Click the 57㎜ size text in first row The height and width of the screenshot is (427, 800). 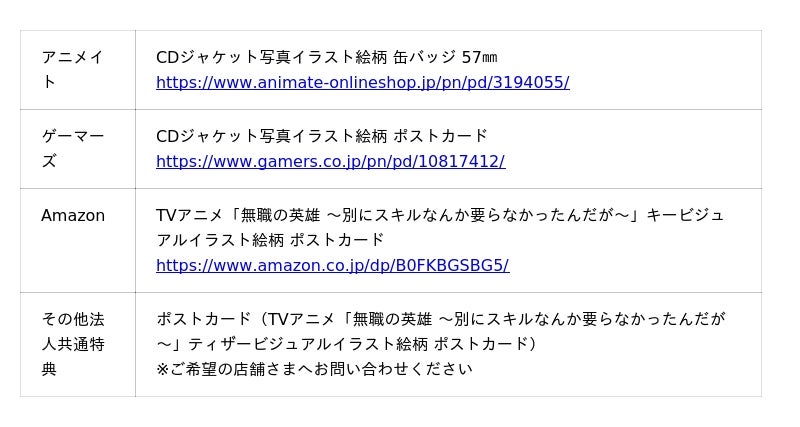click(x=479, y=57)
